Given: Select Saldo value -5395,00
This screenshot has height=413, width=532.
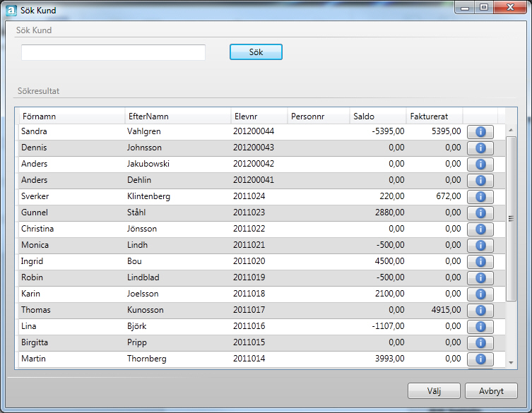Looking at the screenshot, I should pyautogui.click(x=388, y=131).
